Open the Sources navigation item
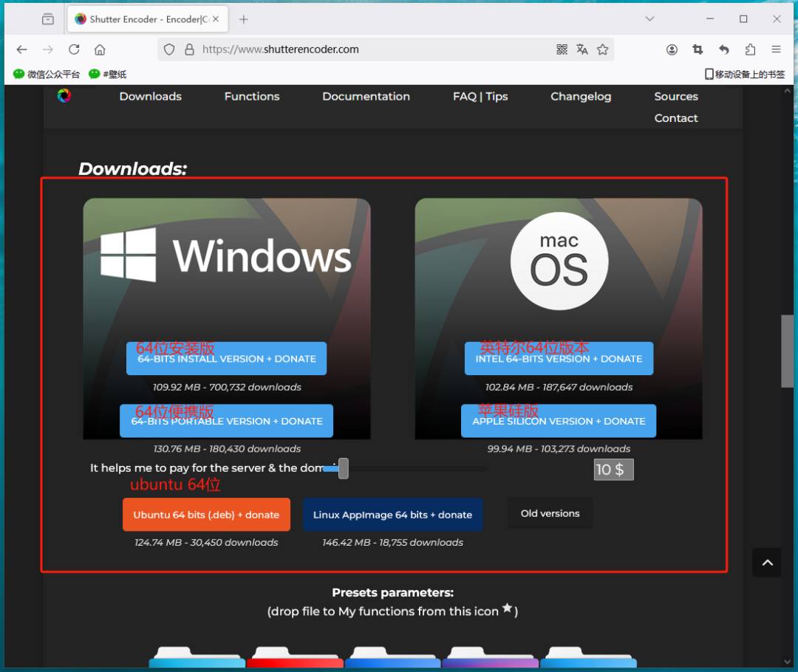The width and height of the screenshot is (798, 672). (x=676, y=96)
